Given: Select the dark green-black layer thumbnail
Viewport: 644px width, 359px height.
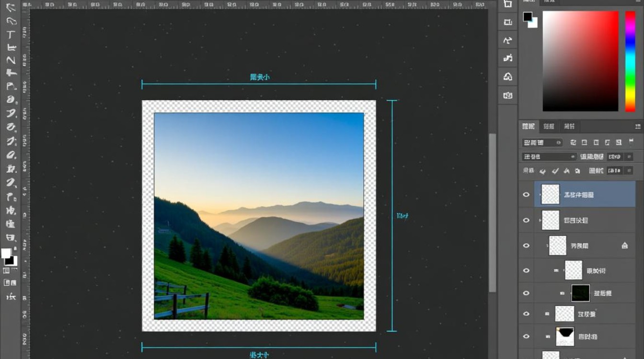Looking at the screenshot, I should [580, 293].
